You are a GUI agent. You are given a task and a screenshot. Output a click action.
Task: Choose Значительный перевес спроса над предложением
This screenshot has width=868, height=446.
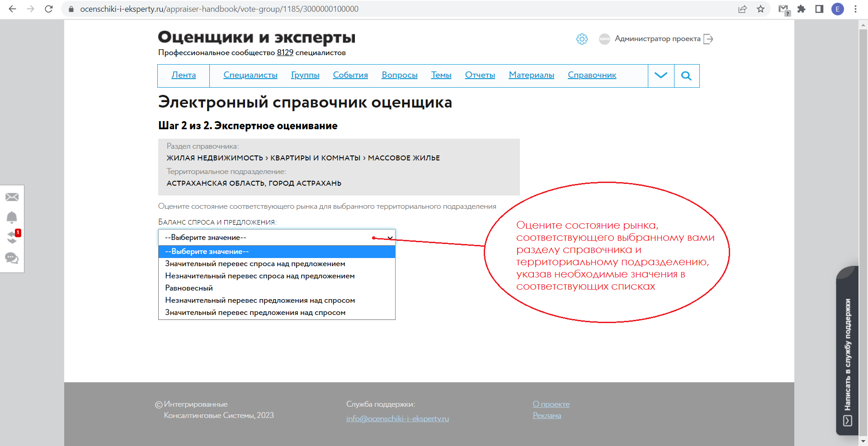click(x=277, y=264)
